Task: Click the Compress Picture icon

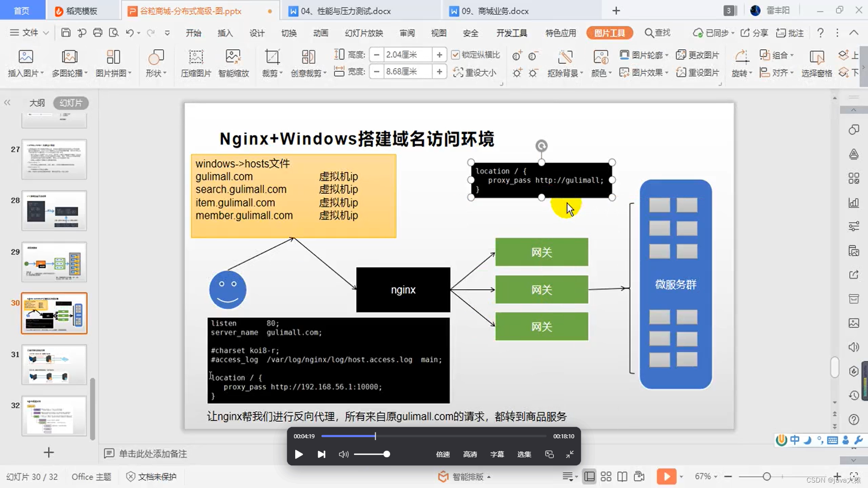Action: tap(196, 57)
